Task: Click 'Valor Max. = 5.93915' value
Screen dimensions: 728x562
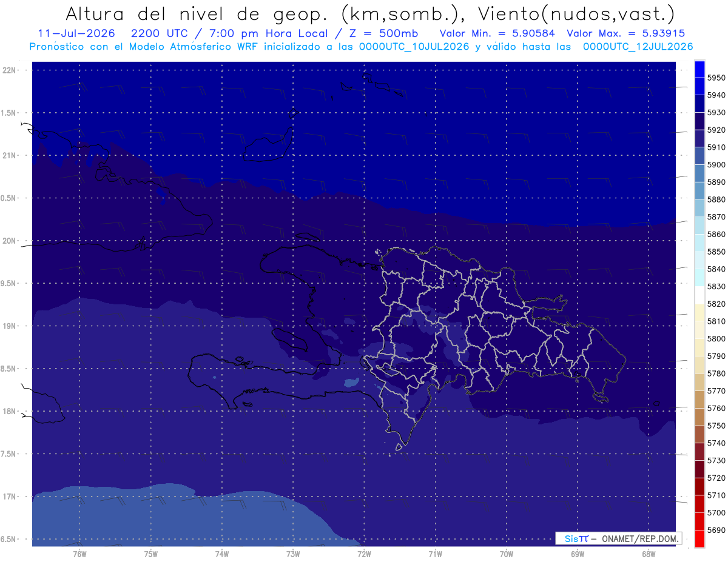Action: pyautogui.click(x=625, y=33)
